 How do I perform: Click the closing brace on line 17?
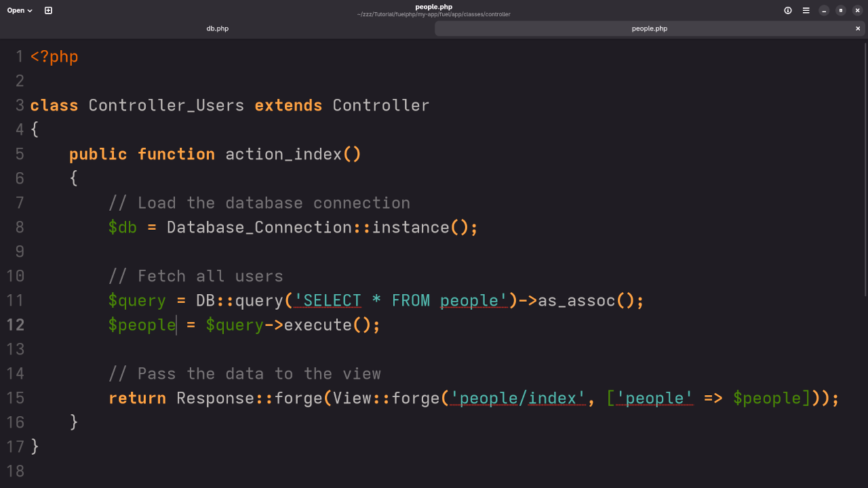tap(35, 447)
